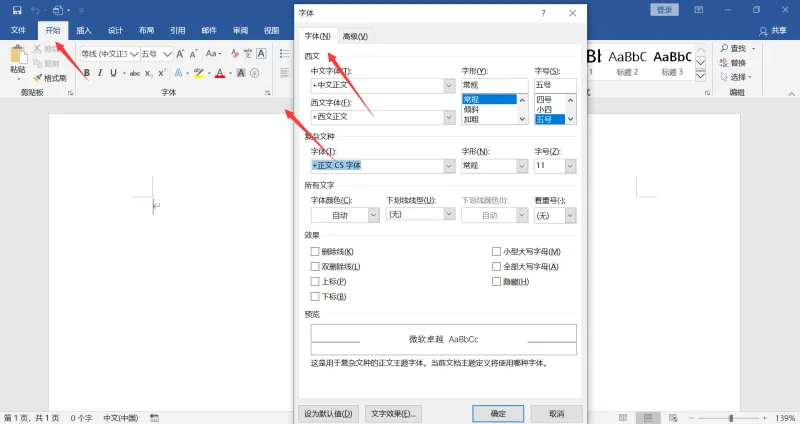Enable the 删除线(K) strikethrough checkbox
800x424 pixels.
coord(315,252)
